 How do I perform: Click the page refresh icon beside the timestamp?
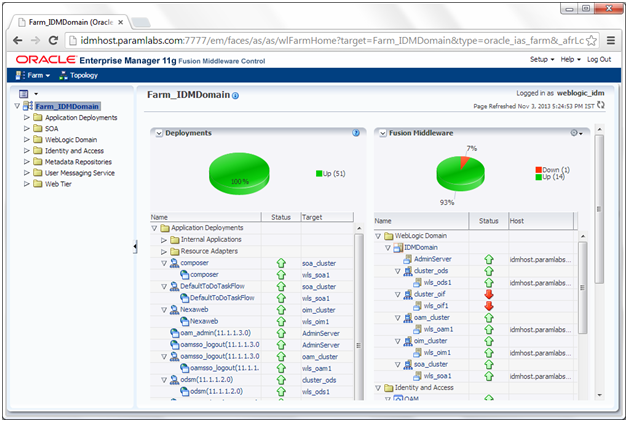pos(600,105)
